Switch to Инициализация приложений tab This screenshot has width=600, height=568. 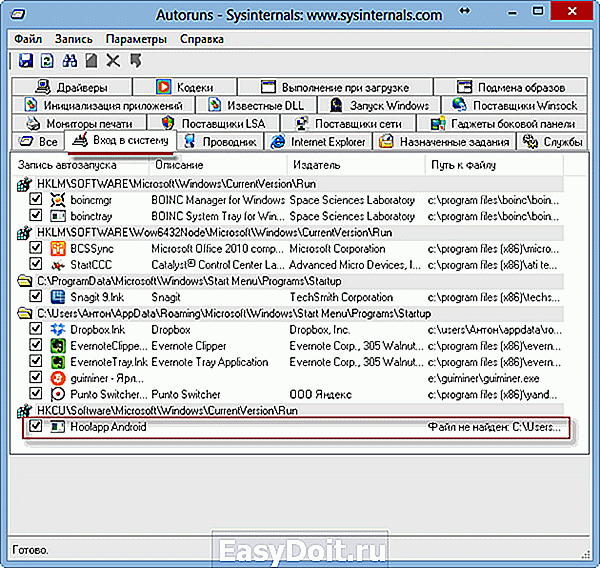(x=103, y=105)
